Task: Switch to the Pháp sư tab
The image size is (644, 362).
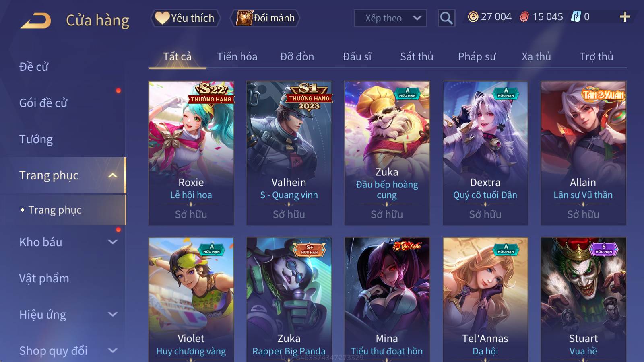Action: [x=477, y=57]
